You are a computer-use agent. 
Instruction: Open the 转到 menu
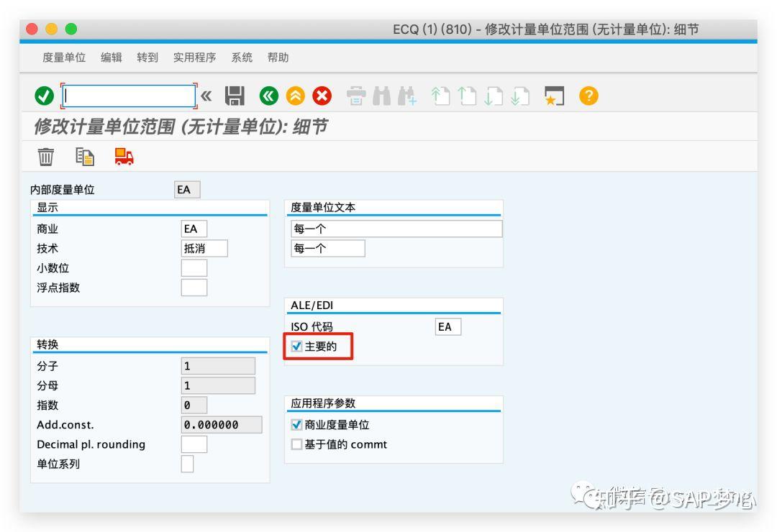point(147,58)
